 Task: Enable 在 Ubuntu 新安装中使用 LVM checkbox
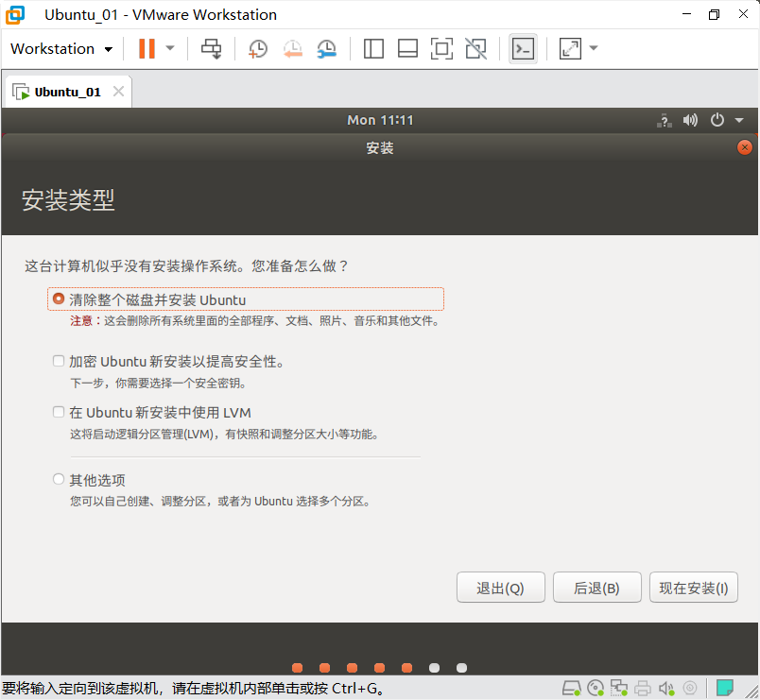click(59, 412)
